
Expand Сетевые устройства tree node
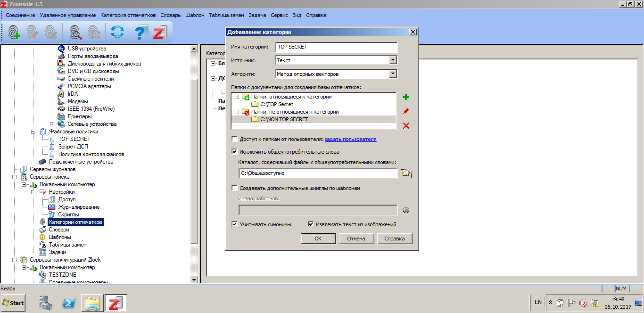click(52, 124)
